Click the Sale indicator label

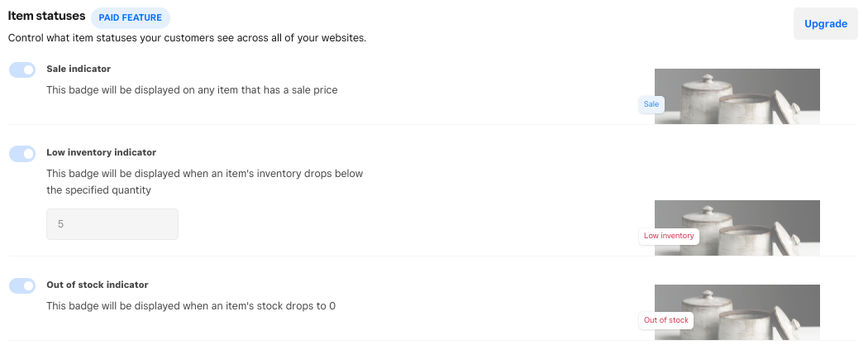79,69
